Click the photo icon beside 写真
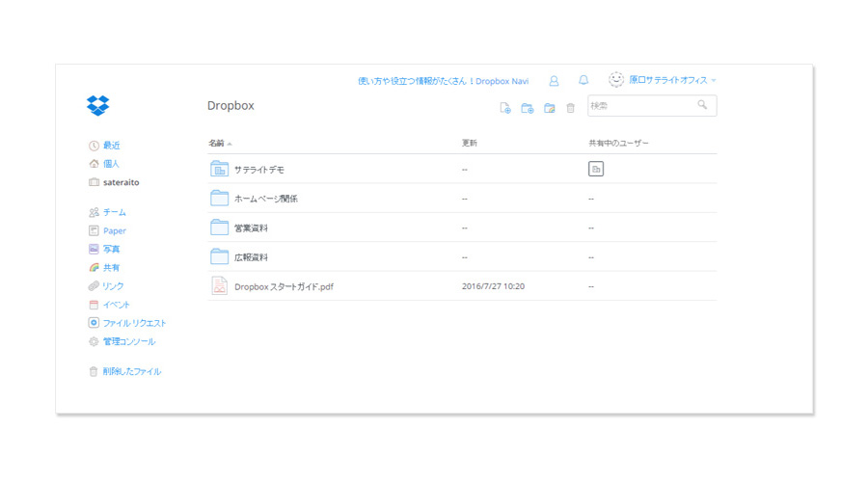This screenshot has height=482, width=868. coord(94,249)
